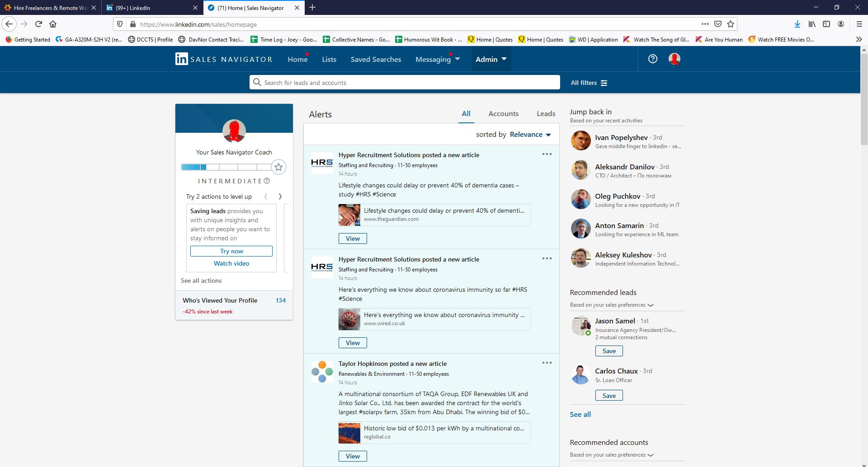Expand Recommended accounts sales preferences chevron

[651, 455]
